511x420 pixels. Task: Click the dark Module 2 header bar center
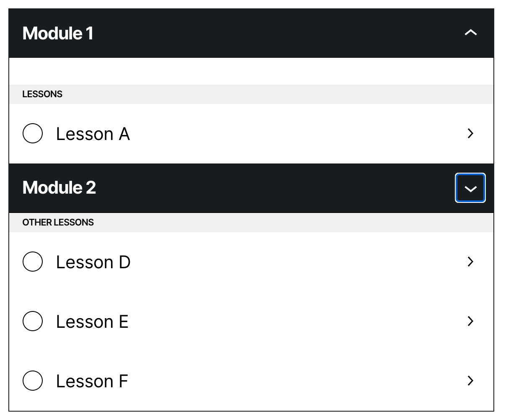tap(251, 188)
